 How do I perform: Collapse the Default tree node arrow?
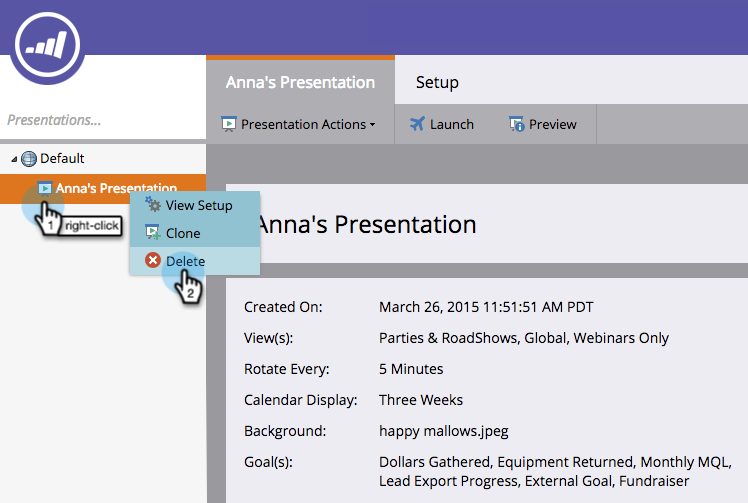(x=13, y=159)
